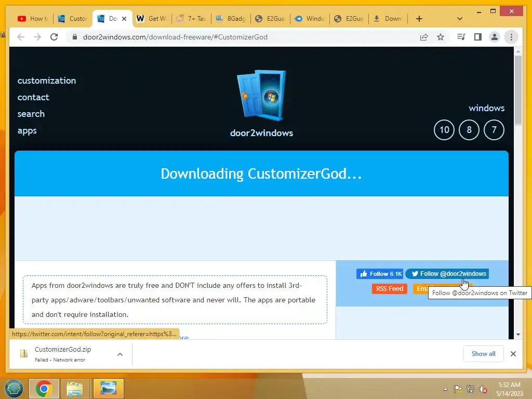Open Chrome three-dot menu
The height and width of the screenshot is (399, 532).
[511, 37]
